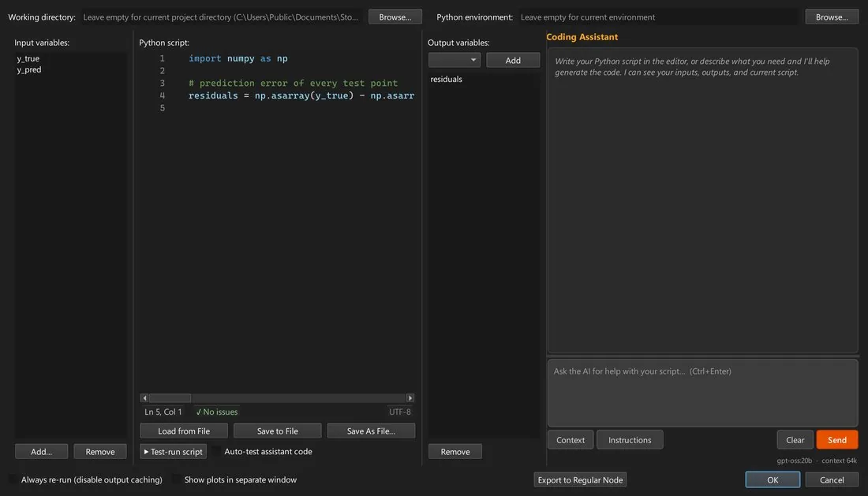This screenshot has width=868, height=496.
Task: Cancel the dialog
Action: pos(832,480)
